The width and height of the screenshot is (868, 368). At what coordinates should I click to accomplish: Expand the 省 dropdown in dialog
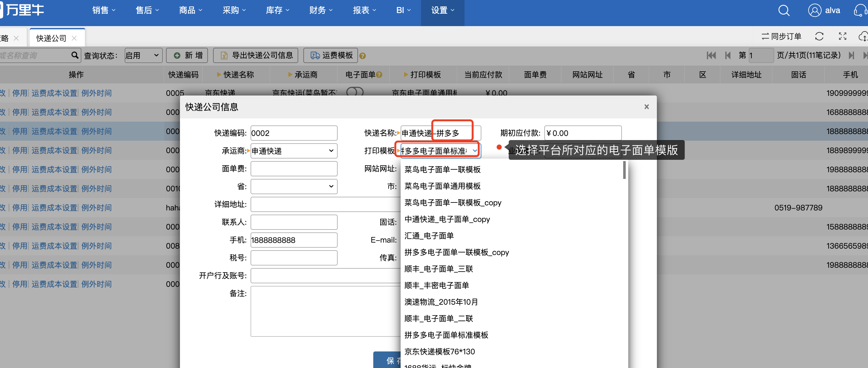click(293, 186)
